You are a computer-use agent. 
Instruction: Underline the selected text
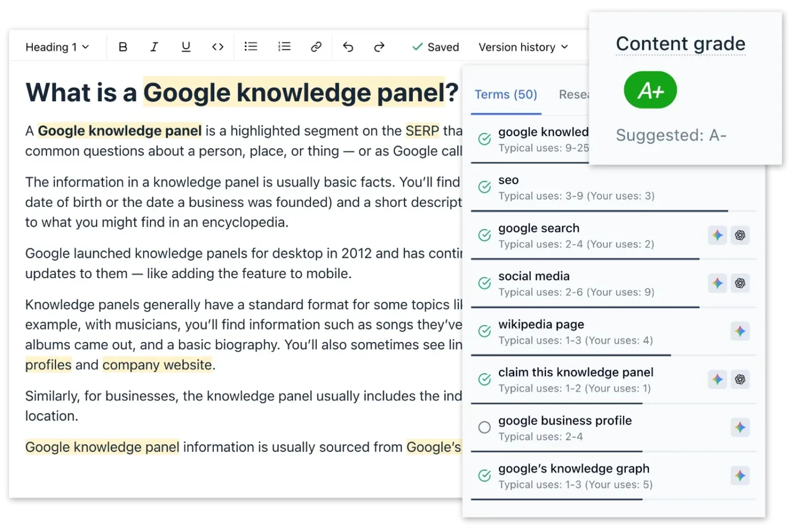(186, 47)
